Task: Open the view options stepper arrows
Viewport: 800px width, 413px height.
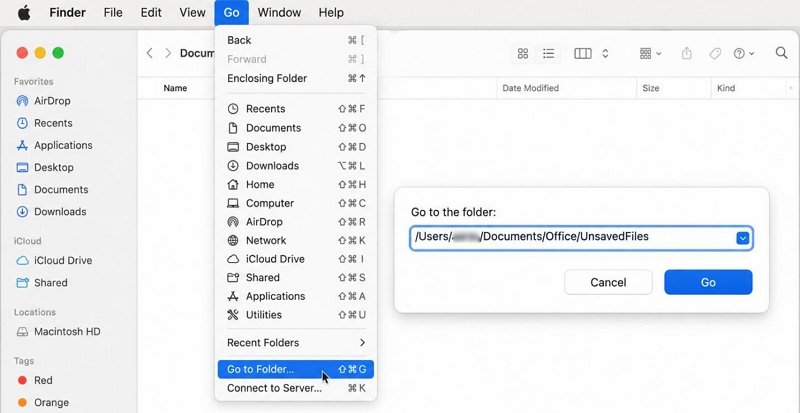Action: click(x=605, y=53)
